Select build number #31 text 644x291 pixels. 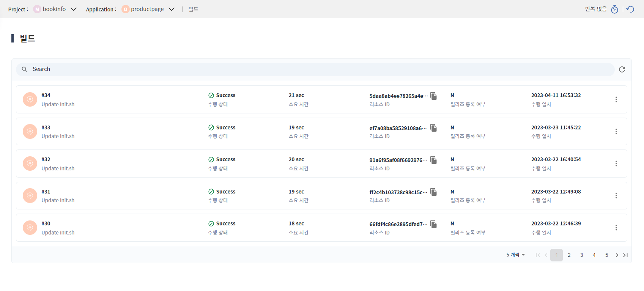(46, 192)
